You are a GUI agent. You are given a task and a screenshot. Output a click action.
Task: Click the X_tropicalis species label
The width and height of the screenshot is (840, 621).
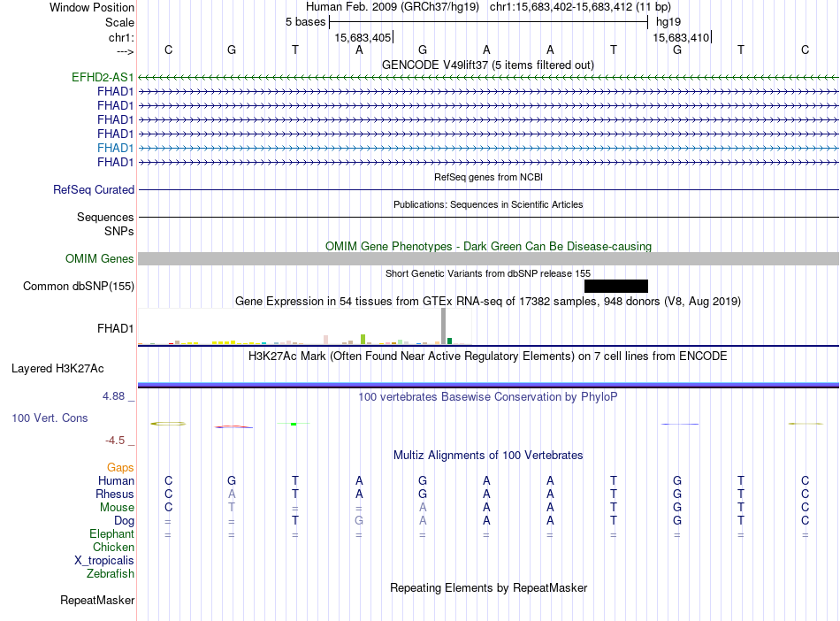(104, 561)
